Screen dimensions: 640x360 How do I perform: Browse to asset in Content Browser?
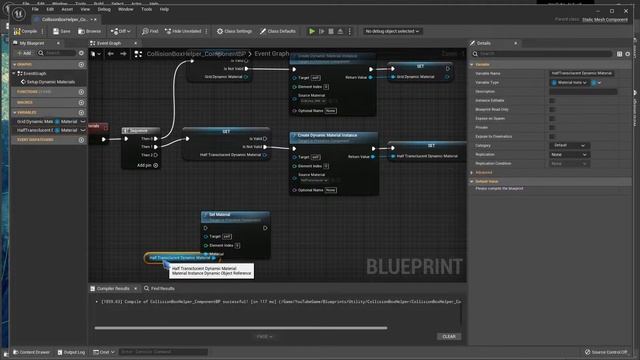(89, 31)
